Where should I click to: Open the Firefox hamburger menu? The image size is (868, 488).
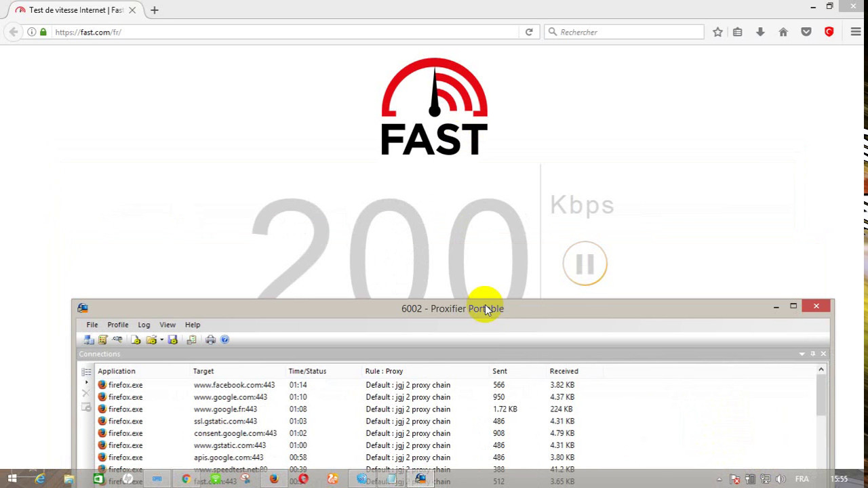(855, 32)
